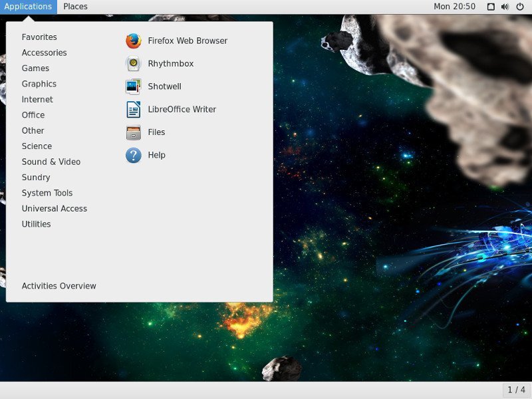Click the Shotwell photo icon
Viewport: 532px width, 399px height.
tap(134, 86)
